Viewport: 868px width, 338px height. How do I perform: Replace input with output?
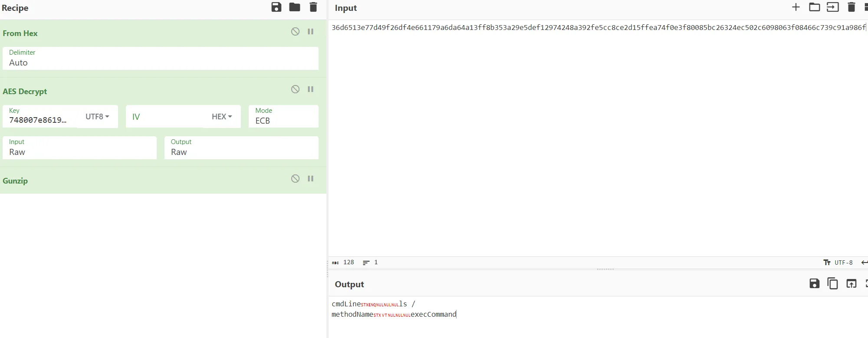point(851,284)
